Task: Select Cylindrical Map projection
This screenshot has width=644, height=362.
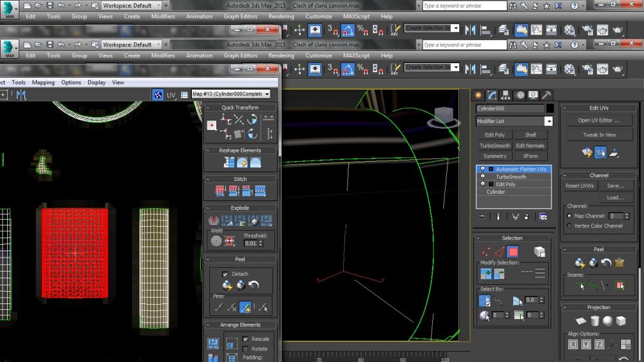Action: (x=594, y=321)
